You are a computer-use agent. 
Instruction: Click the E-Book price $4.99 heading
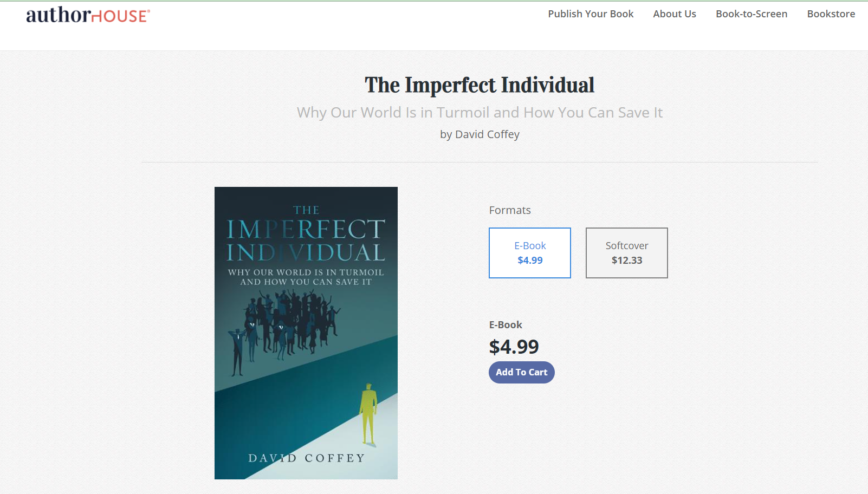513,347
